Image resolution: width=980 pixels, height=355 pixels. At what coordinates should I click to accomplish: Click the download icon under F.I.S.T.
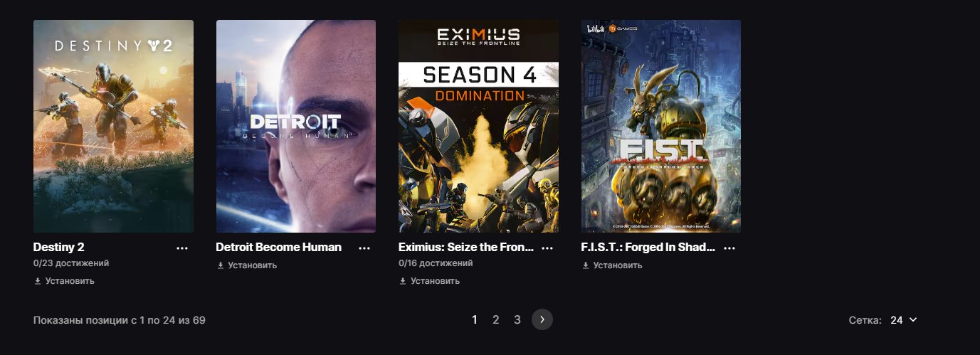[x=585, y=265]
